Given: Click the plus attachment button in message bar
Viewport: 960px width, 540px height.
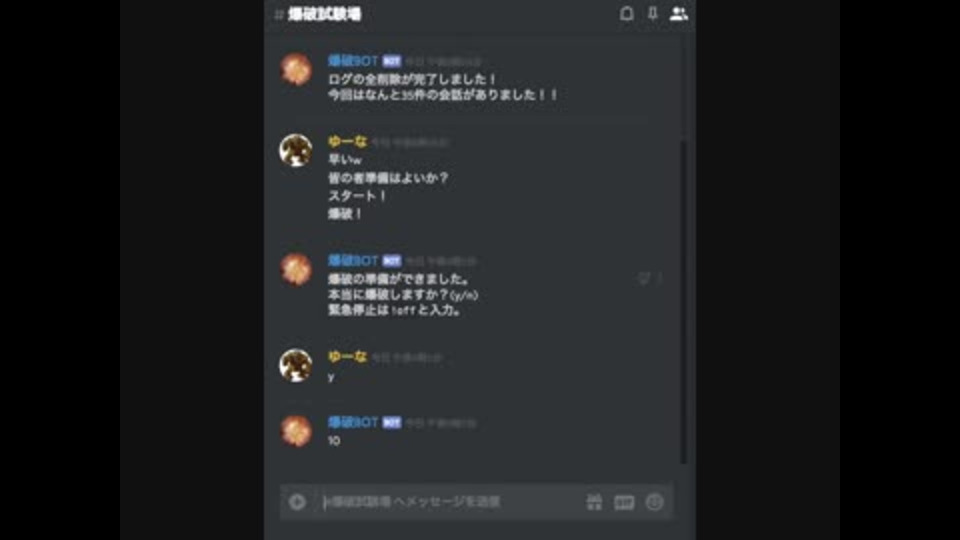Looking at the screenshot, I should pos(298,502).
